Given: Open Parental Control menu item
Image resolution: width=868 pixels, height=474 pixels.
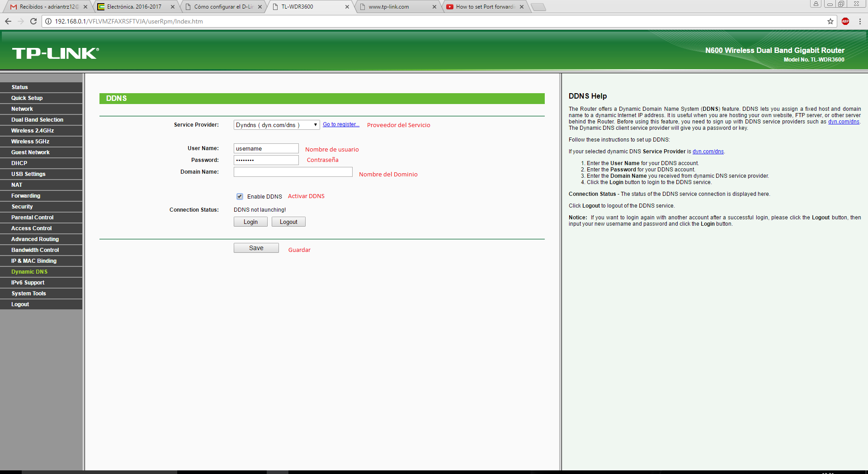Looking at the screenshot, I should [x=41, y=218].
